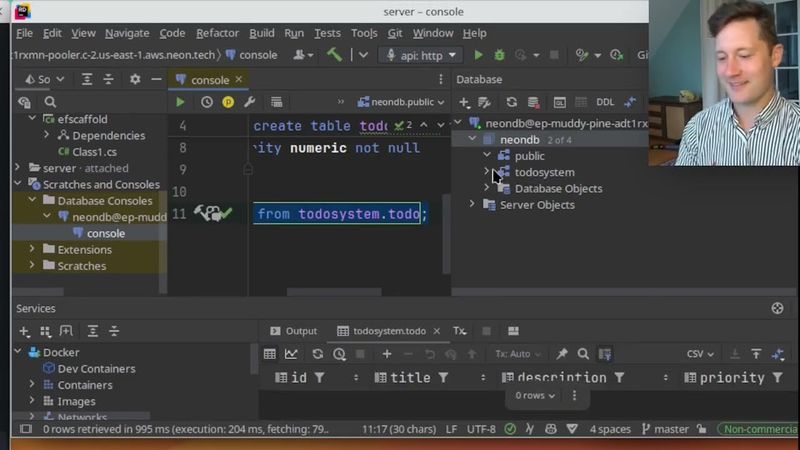Click the LF line separator indicator
This screenshot has height=450, width=800.
pyautogui.click(x=451, y=429)
